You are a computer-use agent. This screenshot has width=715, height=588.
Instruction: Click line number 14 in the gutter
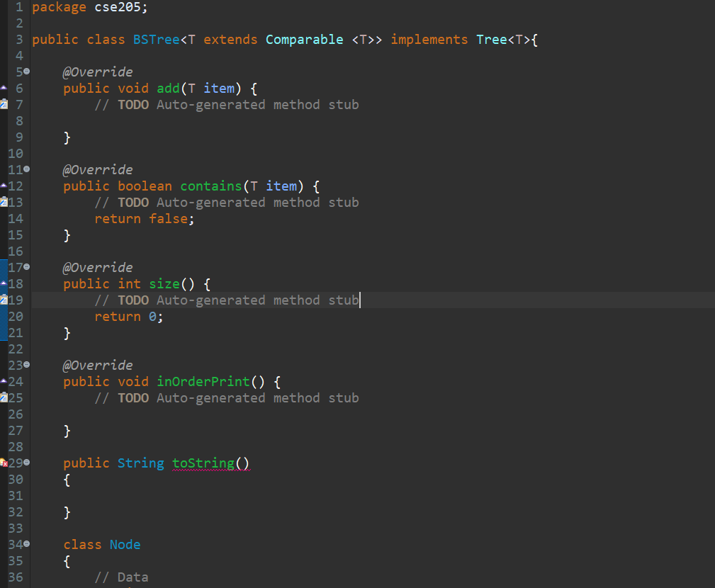click(16, 218)
